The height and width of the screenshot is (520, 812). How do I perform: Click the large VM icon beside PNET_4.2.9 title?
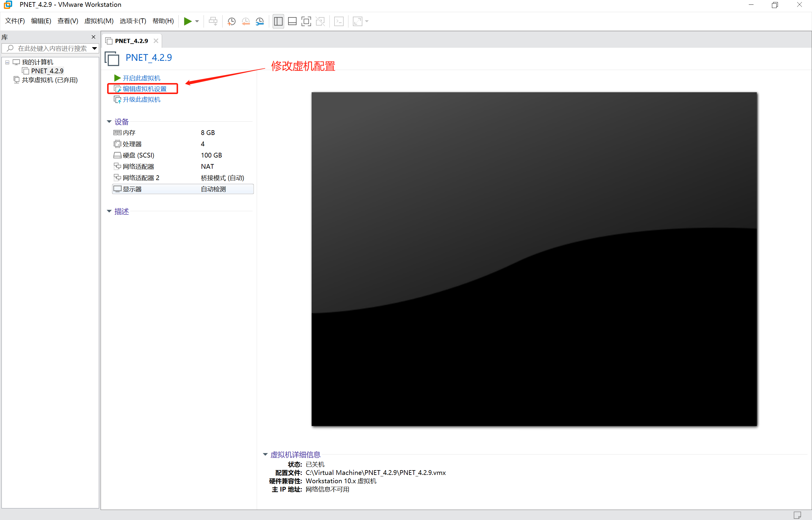tap(112, 58)
